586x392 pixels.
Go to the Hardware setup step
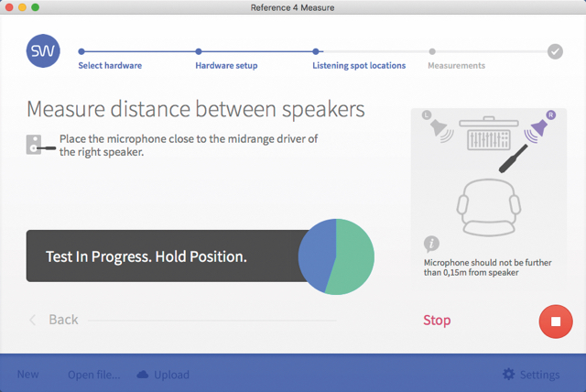point(226,65)
